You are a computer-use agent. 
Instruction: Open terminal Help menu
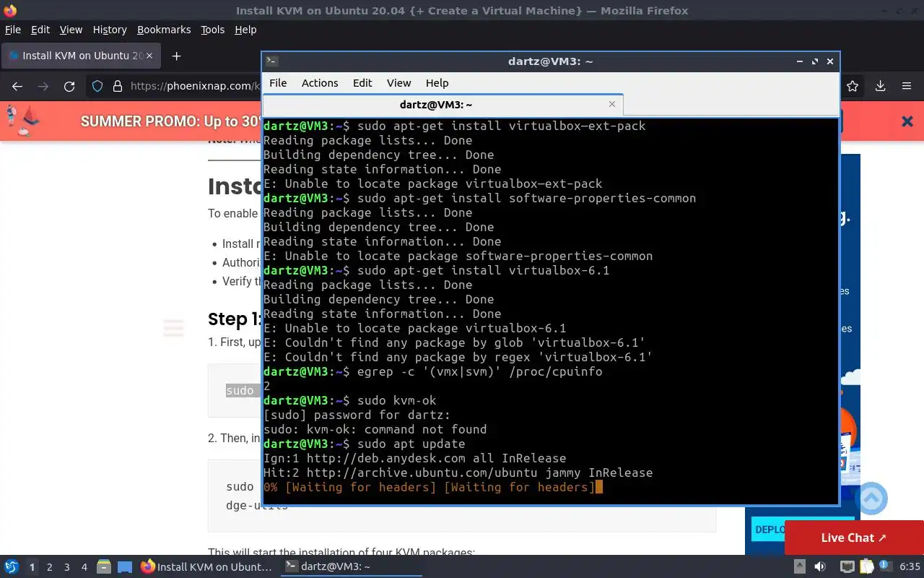pyautogui.click(x=437, y=83)
